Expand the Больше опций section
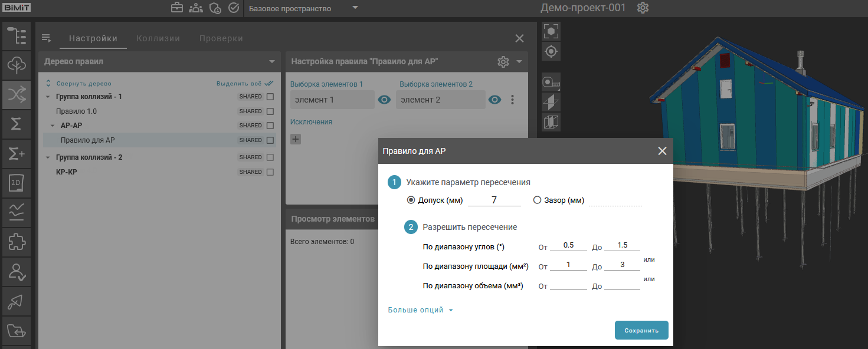 click(x=420, y=310)
